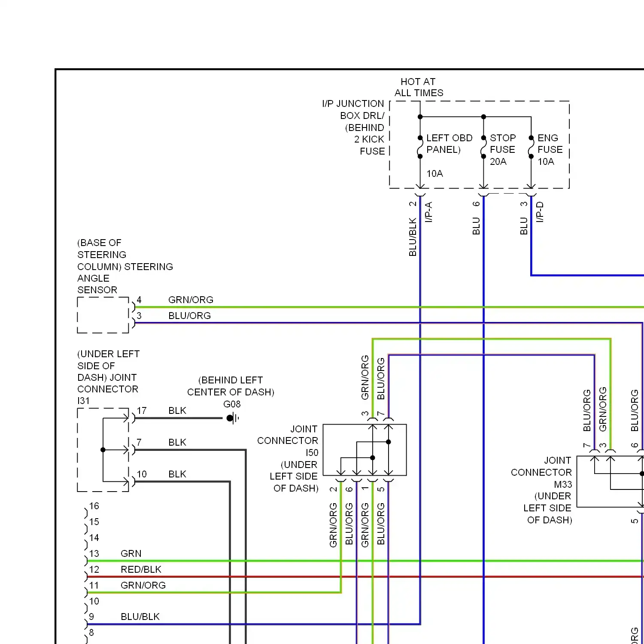Screen dimensions: 644x644
Task: Click the G08 ground symbol
Action: pos(232,418)
